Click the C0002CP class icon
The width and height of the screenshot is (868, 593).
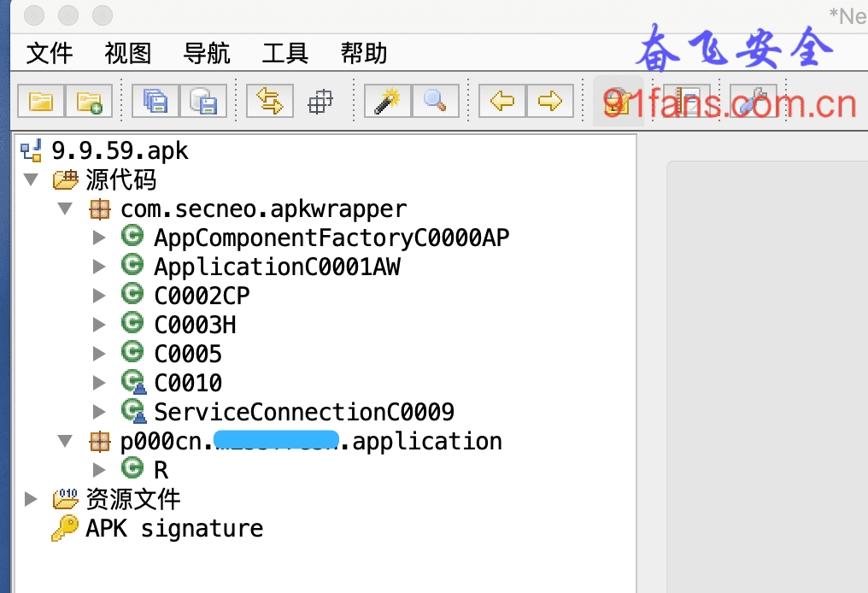pos(132,293)
